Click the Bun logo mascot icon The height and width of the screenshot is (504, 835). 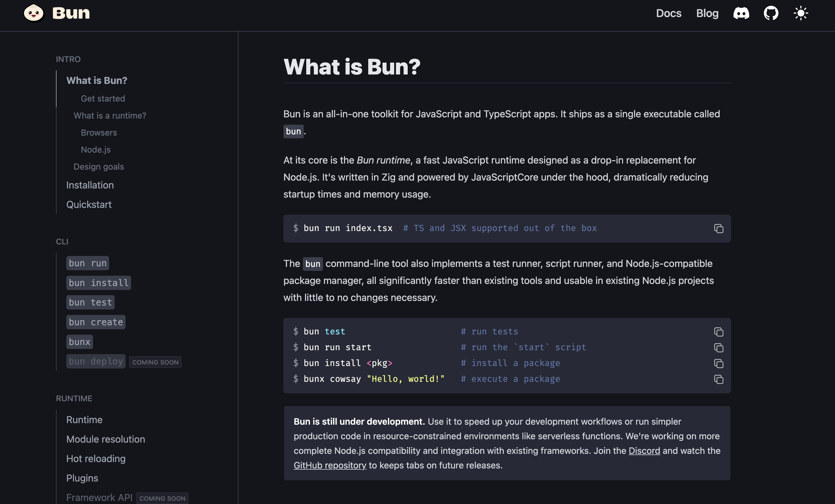click(34, 13)
